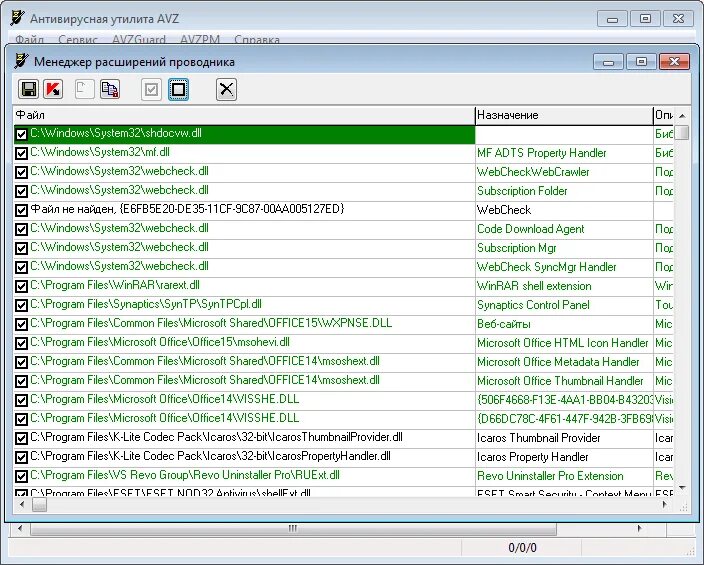This screenshot has width=704, height=565.
Task: Click the delete X toolbar icon
Action: coord(226,89)
